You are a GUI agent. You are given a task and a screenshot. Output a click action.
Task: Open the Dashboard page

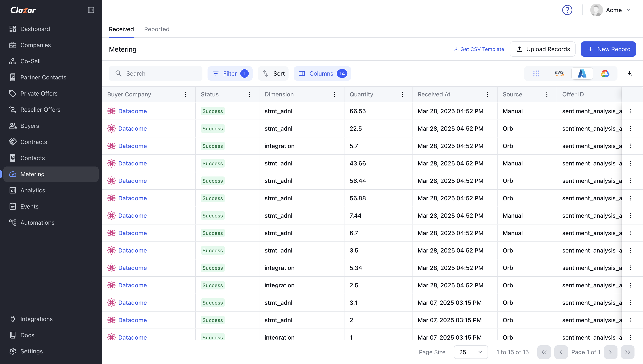tap(51, 29)
